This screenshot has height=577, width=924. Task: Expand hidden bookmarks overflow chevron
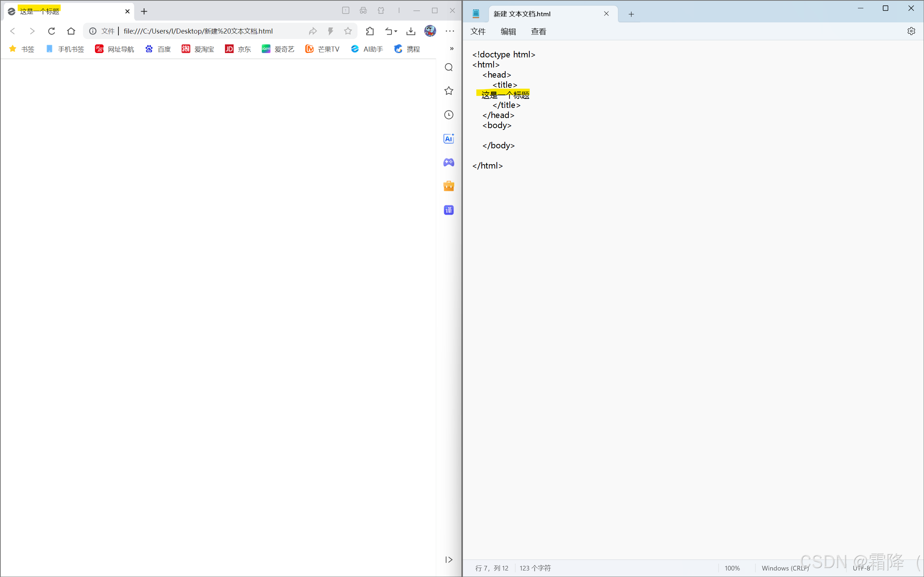[452, 48]
